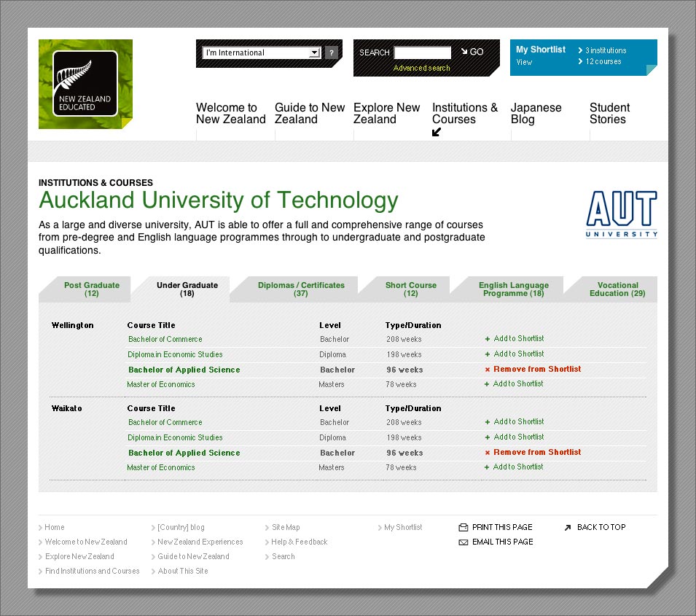696x616 pixels.
Task: Click footer About This Site link
Action: coord(183,571)
